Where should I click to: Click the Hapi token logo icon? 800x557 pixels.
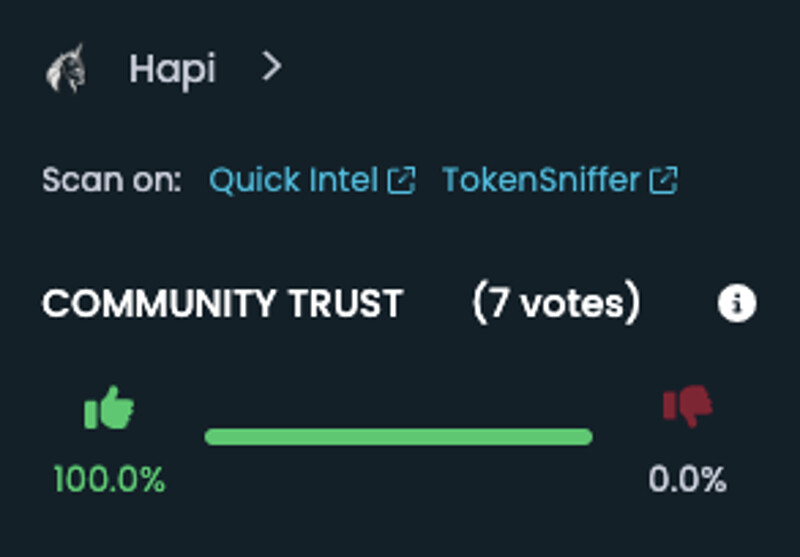tap(67, 70)
